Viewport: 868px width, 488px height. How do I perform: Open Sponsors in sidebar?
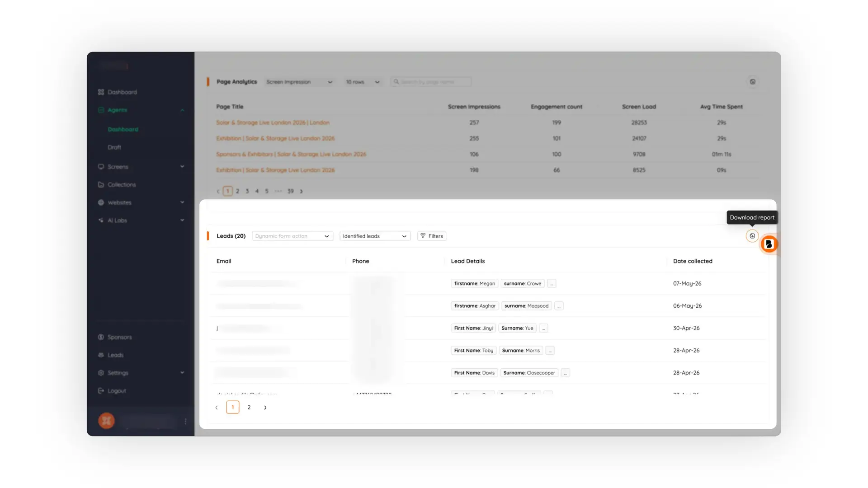pos(120,337)
